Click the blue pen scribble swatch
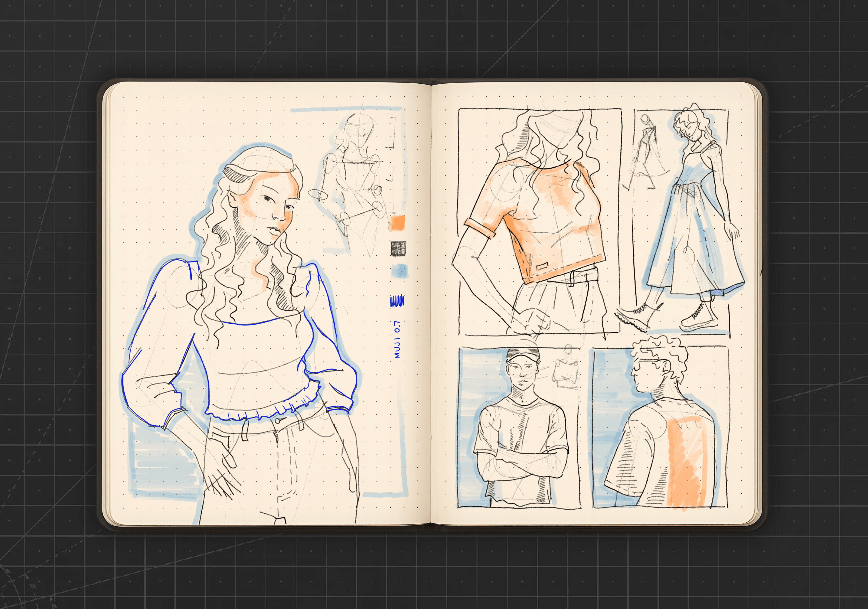Image resolution: width=868 pixels, height=609 pixels. (x=397, y=301)
